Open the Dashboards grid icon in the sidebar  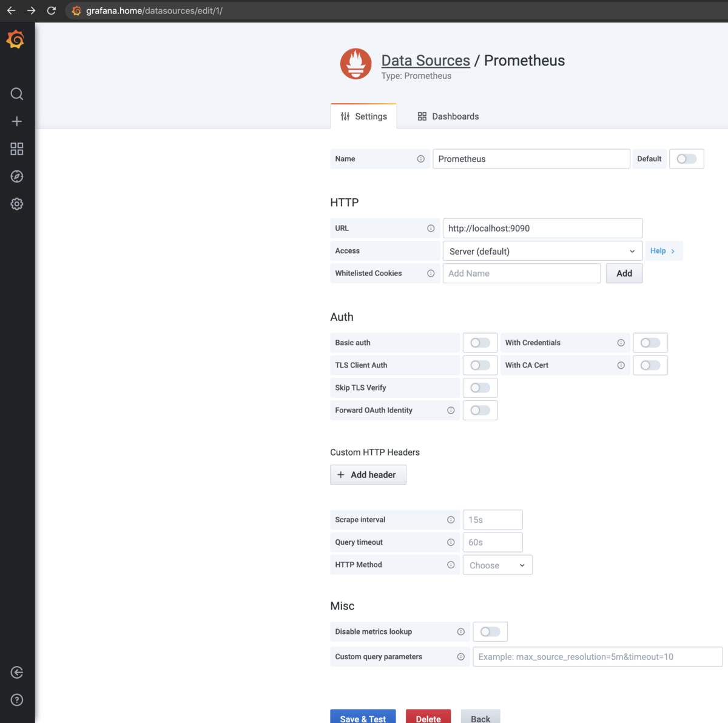point(17,149)
